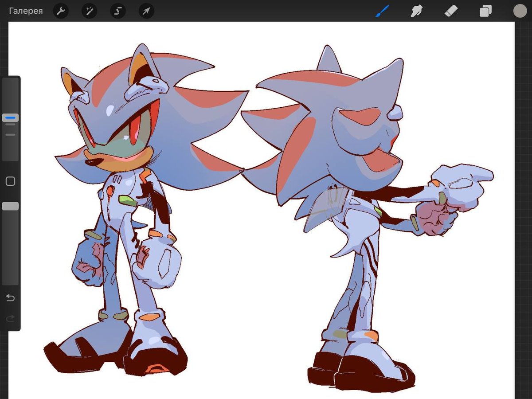Open the Adjustments magic wand menu

pos(89,11)
